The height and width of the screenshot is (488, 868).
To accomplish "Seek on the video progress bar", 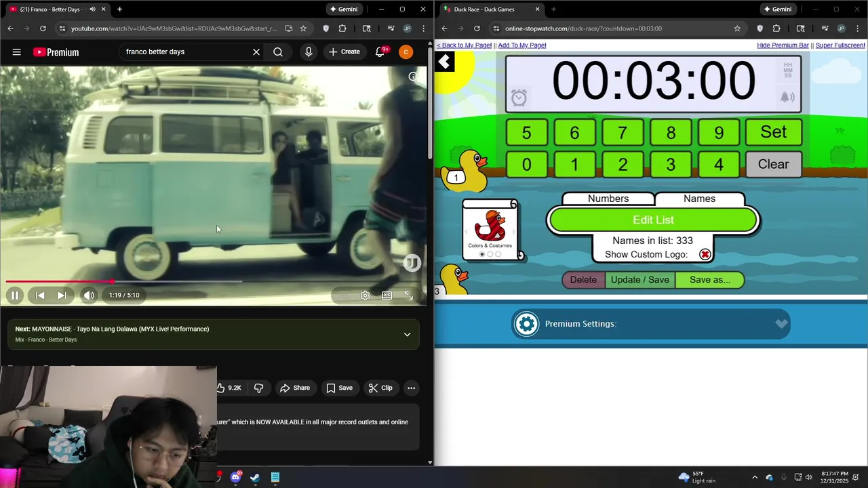I will (x=214, y=281).
